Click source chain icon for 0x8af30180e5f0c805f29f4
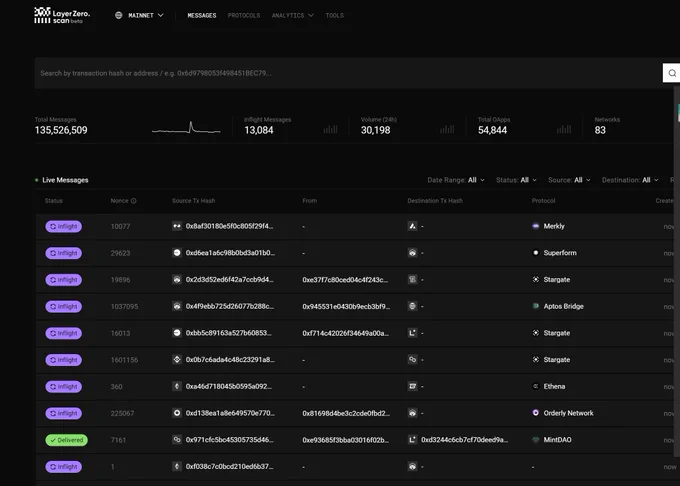The image size is (680, 486). coord(177,226)
